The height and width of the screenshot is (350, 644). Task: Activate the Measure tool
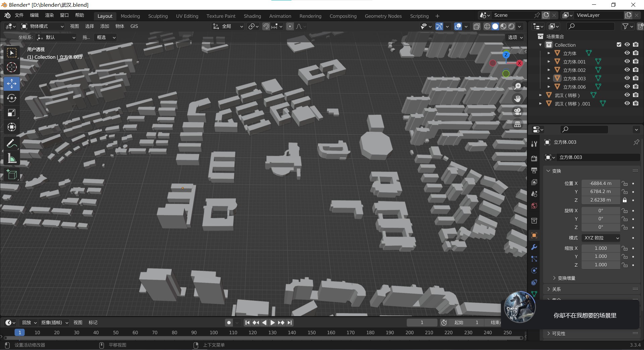tap(11, 158)
